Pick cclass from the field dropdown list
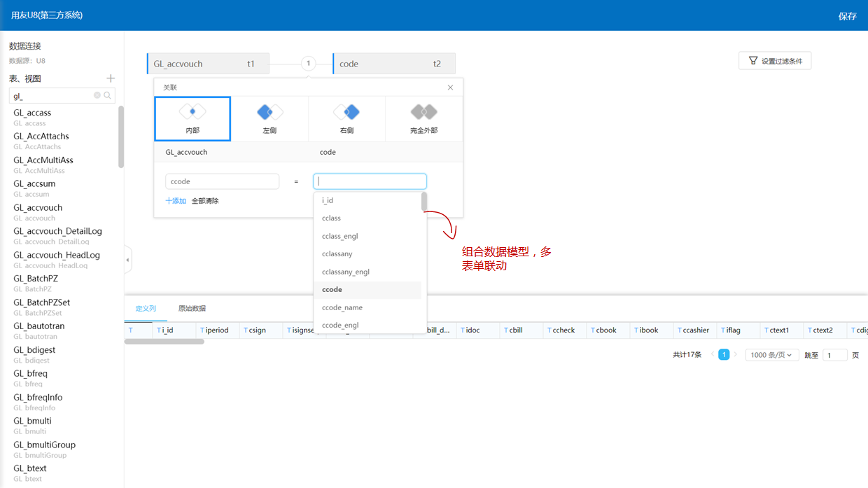This screenshot has width=868, height=488. pos(331,218)
